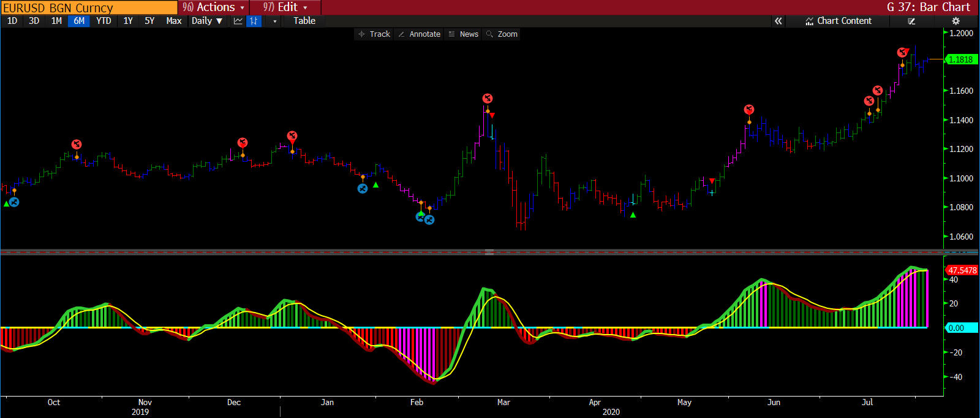The width and height of the screenshot is (980, 418).
Task: Set range to 3D
Action: pyautogui.click(x=34, y=21)
